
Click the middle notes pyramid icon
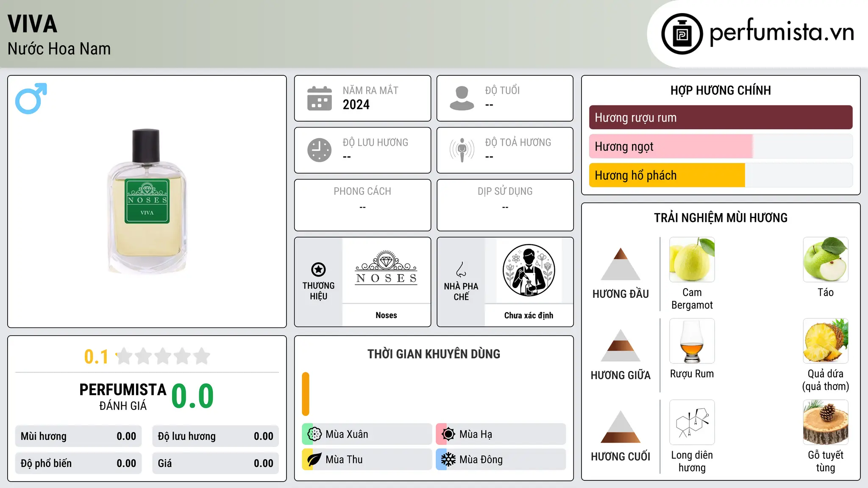coord(620,345)
